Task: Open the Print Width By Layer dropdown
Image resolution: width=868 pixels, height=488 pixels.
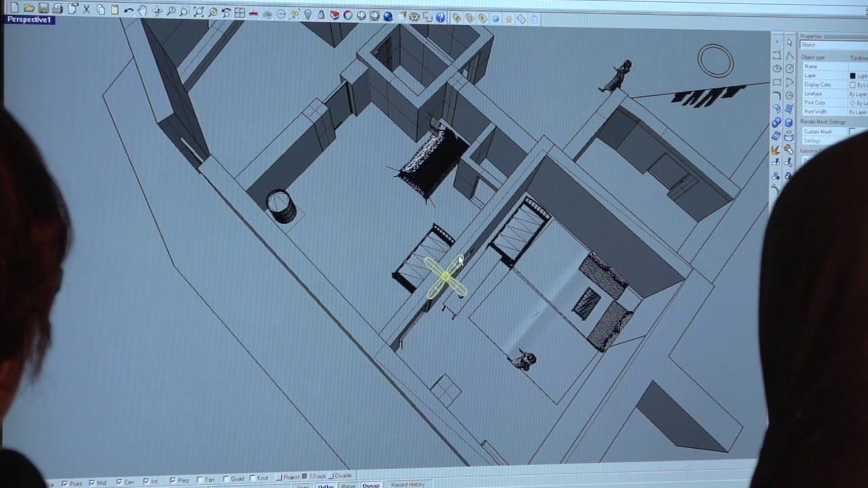Action: (858, 112)
